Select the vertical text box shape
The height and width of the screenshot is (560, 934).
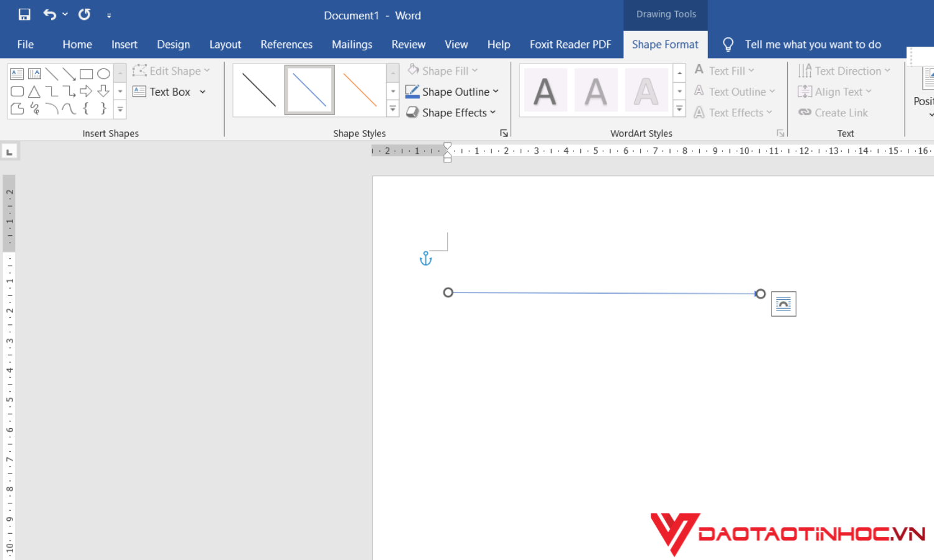[x=34, y=74]
